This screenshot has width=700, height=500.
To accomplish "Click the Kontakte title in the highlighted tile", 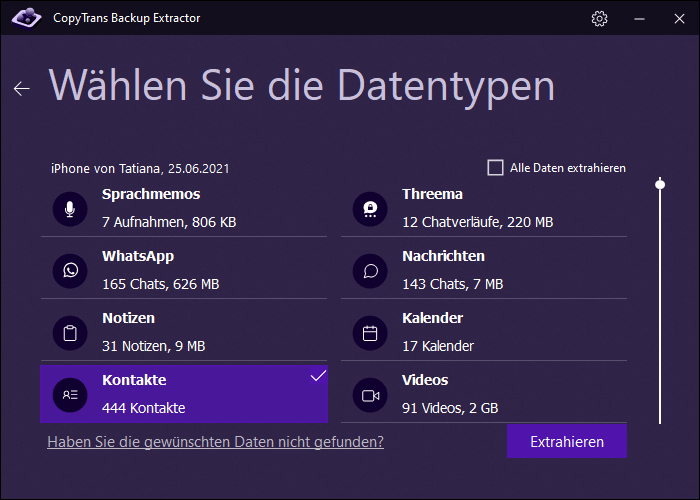I will [x=134, y=380].
